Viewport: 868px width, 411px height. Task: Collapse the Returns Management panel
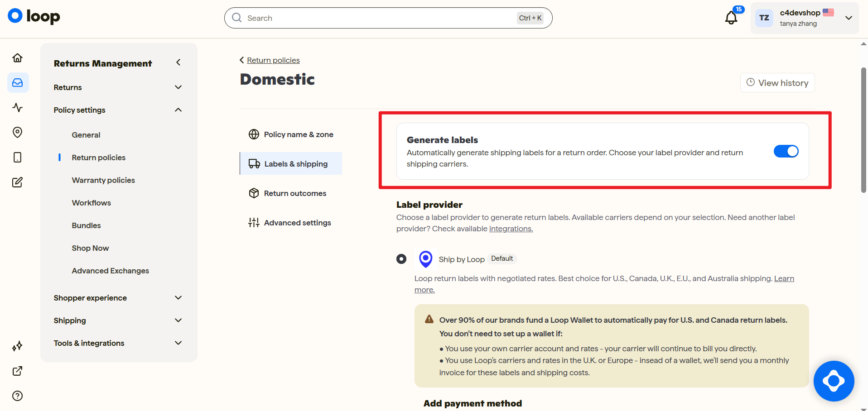click(178, 62)
